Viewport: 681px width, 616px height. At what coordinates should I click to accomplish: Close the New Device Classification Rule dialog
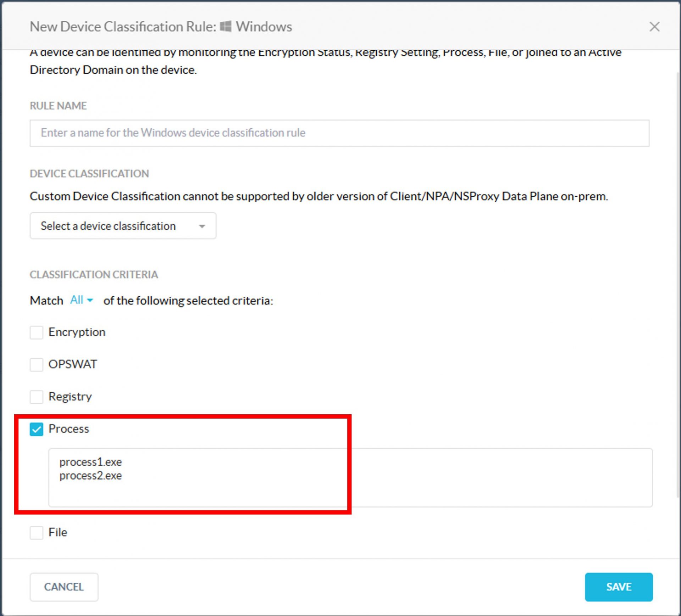pos(654,27)
